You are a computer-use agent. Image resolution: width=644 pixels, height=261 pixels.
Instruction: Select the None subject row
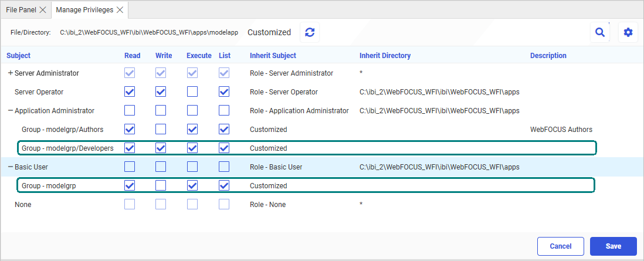[23, 204]
